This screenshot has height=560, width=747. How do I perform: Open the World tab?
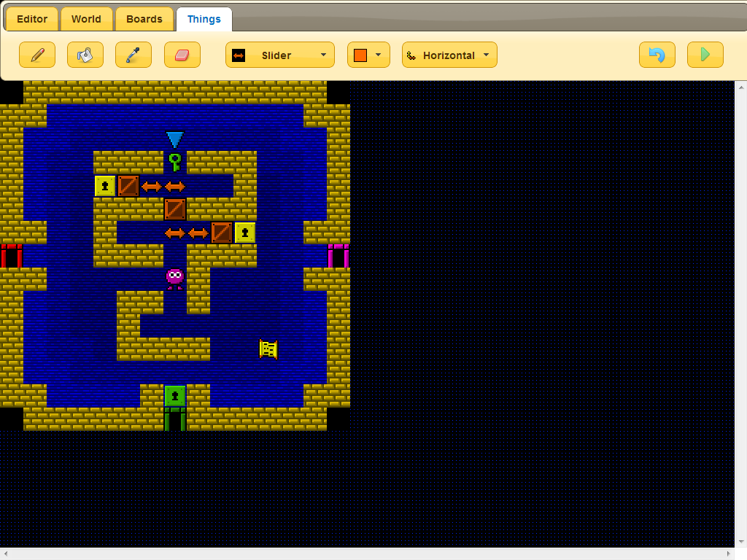(x=86, y=19)
